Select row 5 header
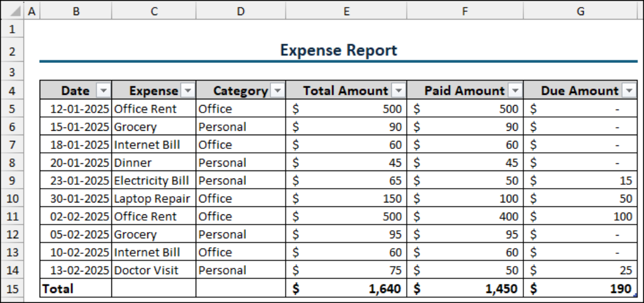The height and width of the screenshot is (303, 644). pos(12,108)
